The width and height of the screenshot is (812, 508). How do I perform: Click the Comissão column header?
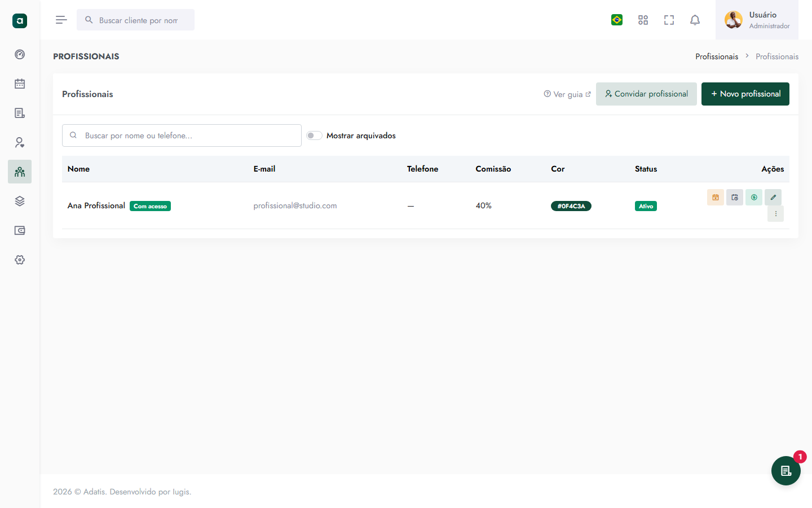[493, 169]
